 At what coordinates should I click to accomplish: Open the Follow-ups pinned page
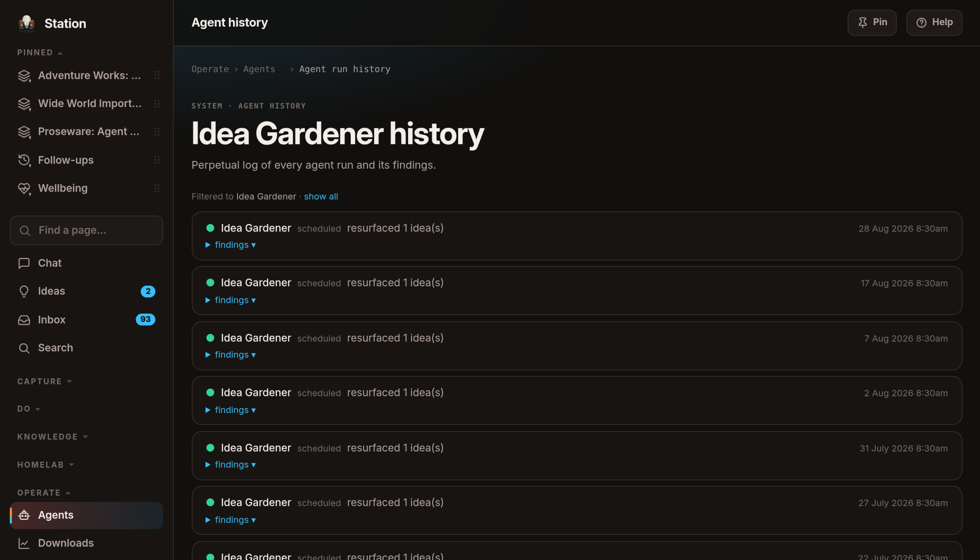click(x=86, y=160)
